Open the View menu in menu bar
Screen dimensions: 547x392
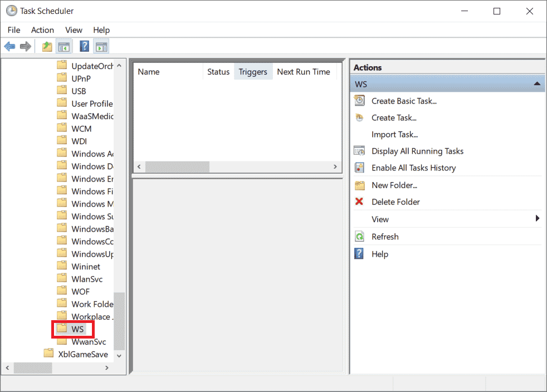tap(74, 30)
